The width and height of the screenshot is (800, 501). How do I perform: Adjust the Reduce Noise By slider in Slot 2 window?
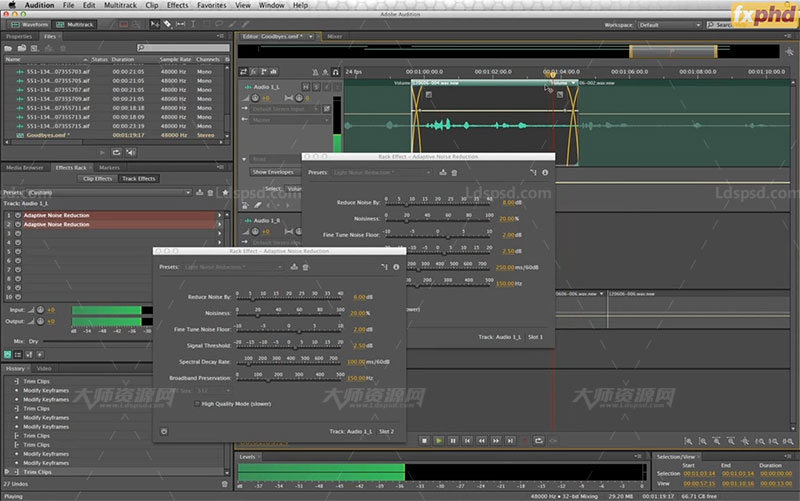289,298
